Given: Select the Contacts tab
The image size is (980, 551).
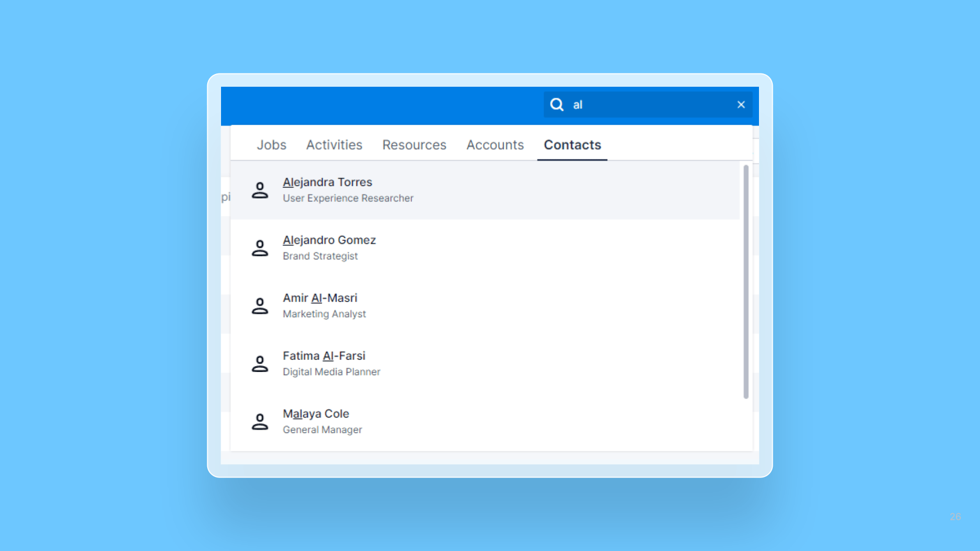Looking at the screenshot, I should click(x=572, y=145).
